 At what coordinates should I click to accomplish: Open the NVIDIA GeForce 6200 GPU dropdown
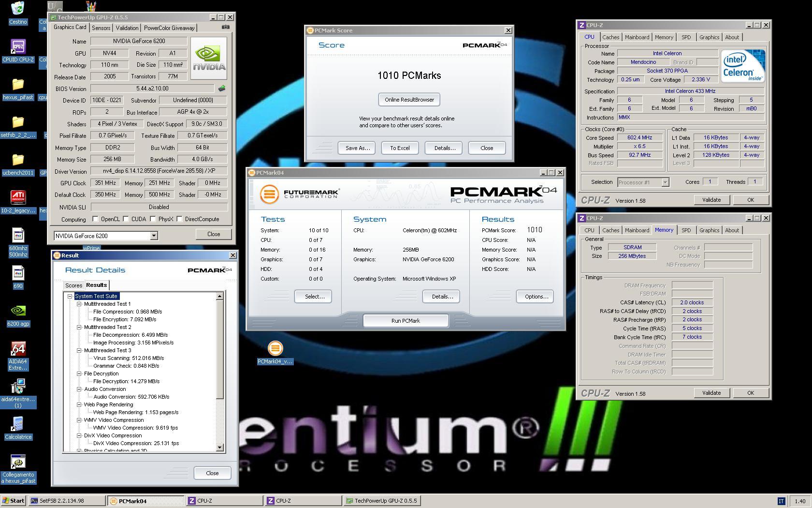tap(154, 236)
